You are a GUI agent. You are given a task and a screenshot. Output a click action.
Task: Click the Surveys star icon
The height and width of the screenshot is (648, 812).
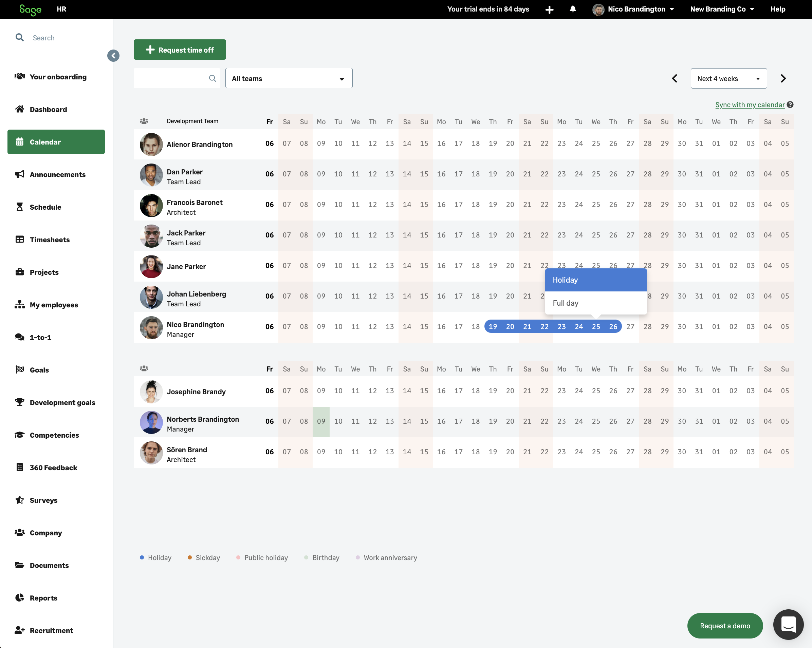(x=20, y=500)
